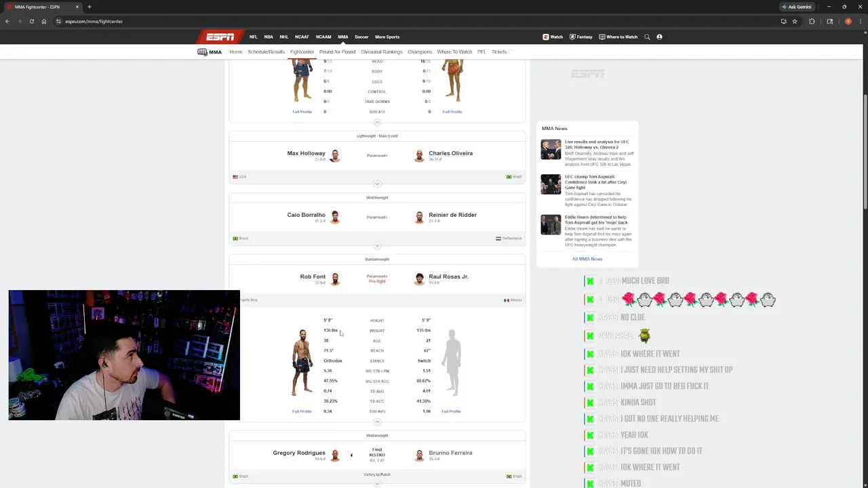Expand the More Sports menu
The height and width of the screenshot is (488, 868).
point(387,37)
